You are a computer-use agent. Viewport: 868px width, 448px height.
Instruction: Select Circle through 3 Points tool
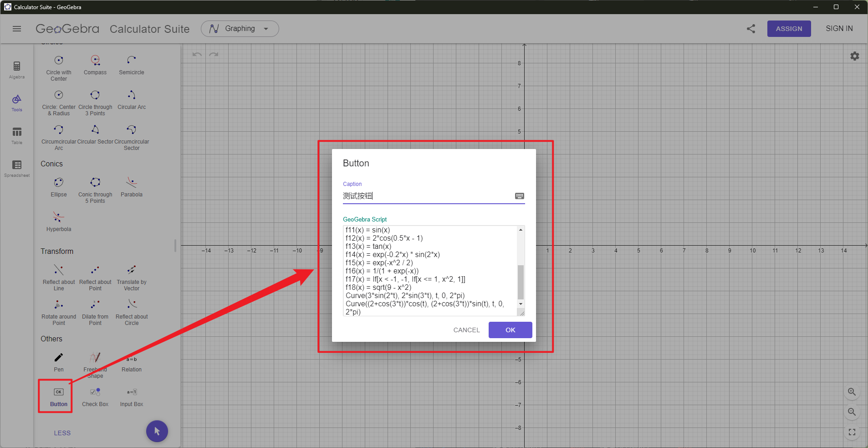click(x=95, y=103)
